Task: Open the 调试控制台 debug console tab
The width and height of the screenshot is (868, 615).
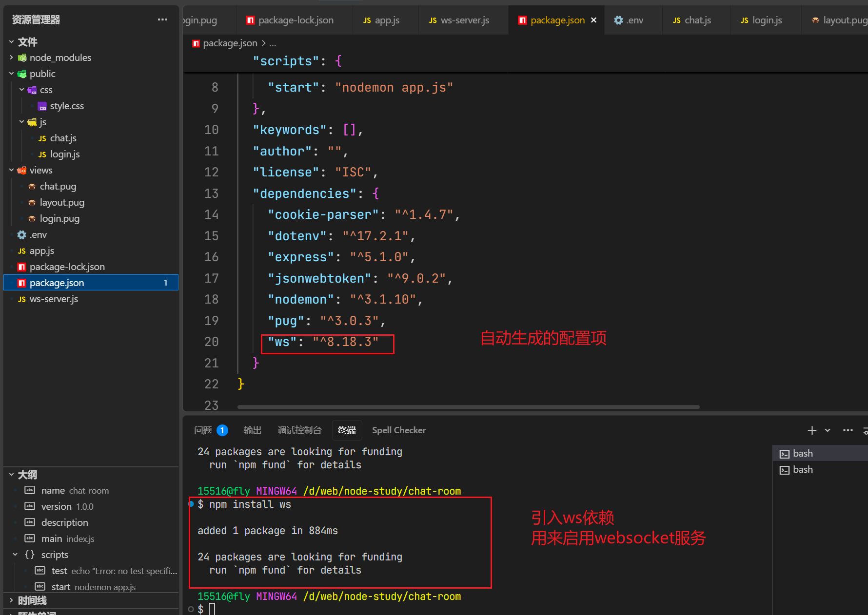Action: [299, 430]
